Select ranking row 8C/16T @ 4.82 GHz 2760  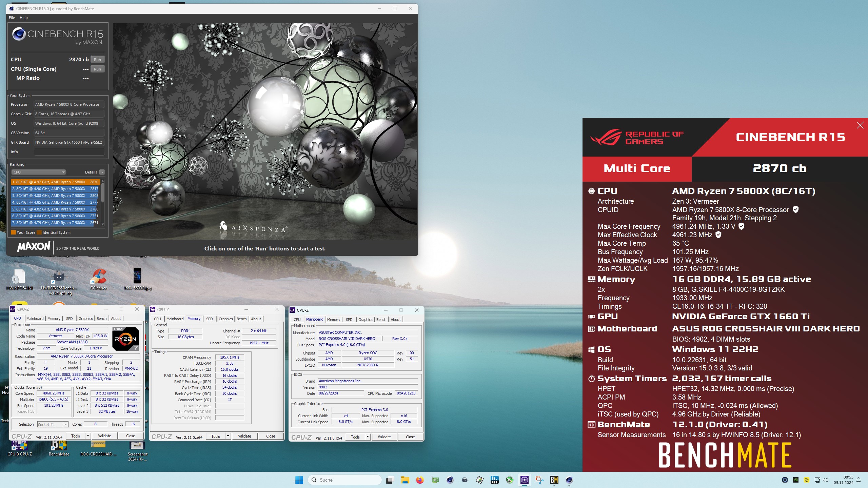[55, 209]
